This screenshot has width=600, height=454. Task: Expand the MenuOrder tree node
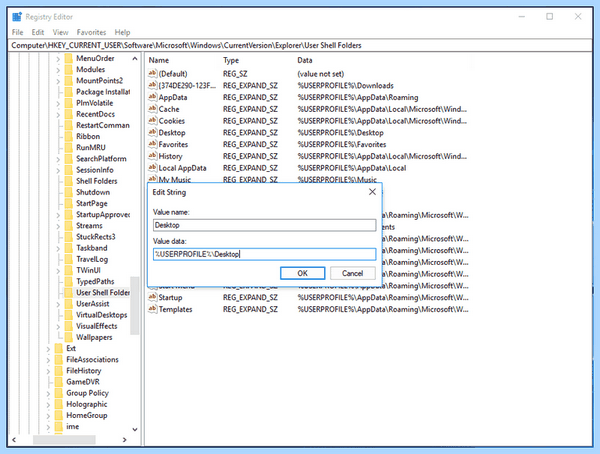(x=58, y=59)
